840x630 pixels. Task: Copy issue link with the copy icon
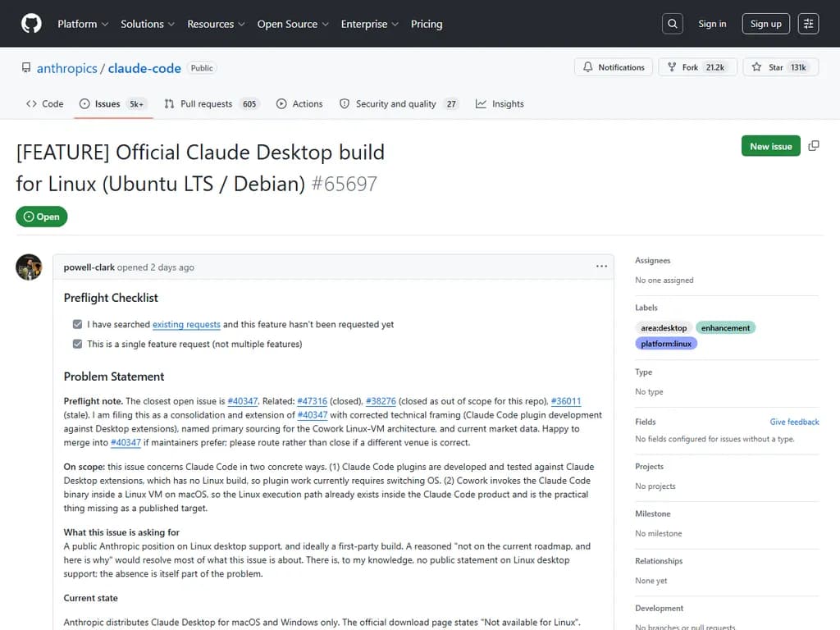[814, 146]
